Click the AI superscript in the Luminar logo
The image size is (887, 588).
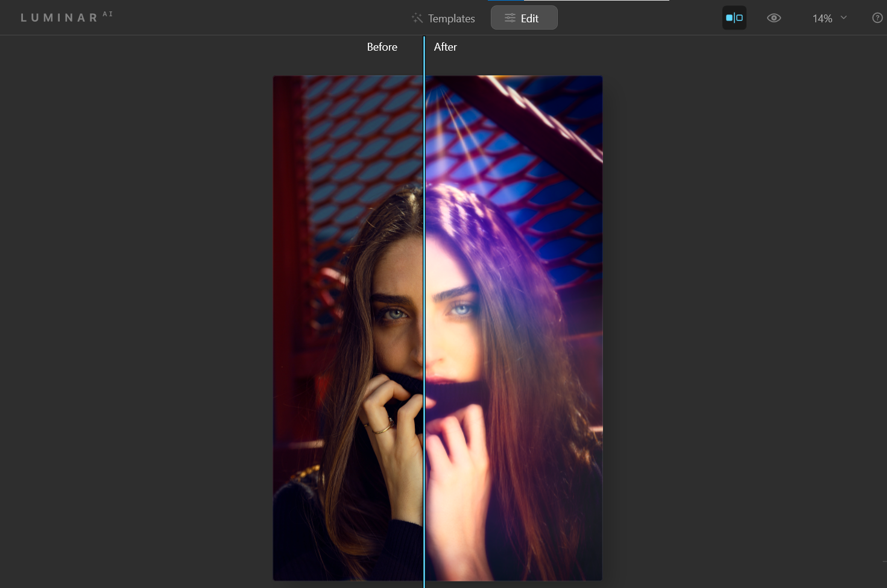point(107,13)
